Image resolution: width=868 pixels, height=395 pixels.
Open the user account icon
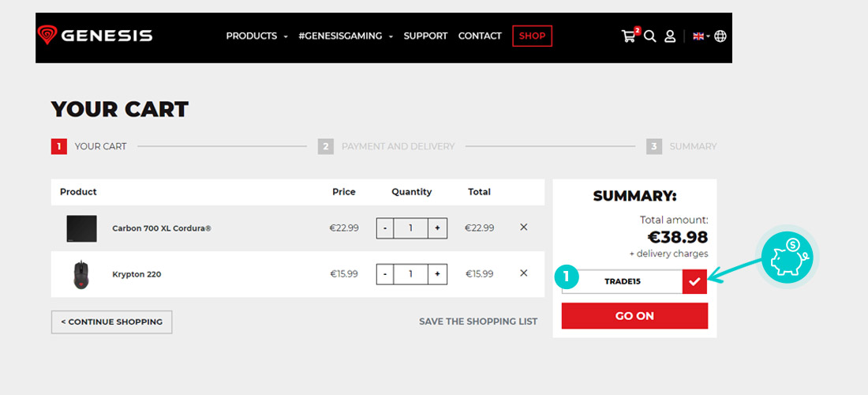pos(670,36)
